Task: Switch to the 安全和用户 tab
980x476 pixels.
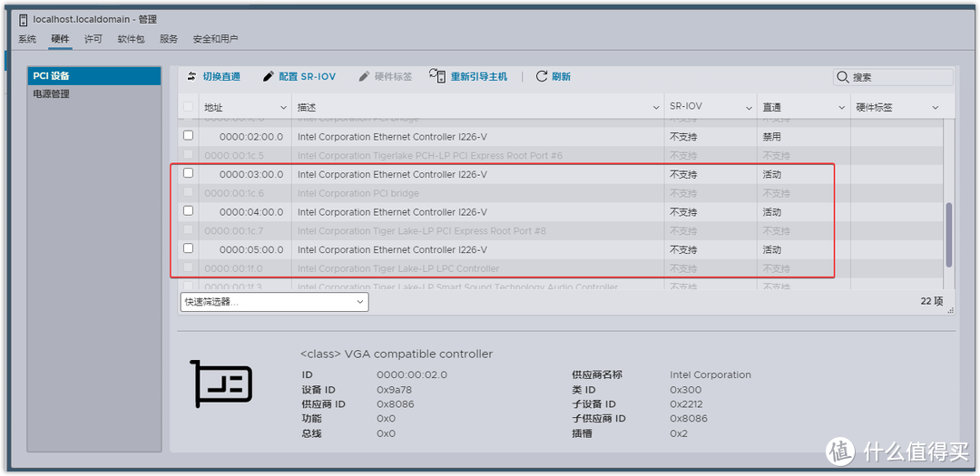Action: [216, 39]
